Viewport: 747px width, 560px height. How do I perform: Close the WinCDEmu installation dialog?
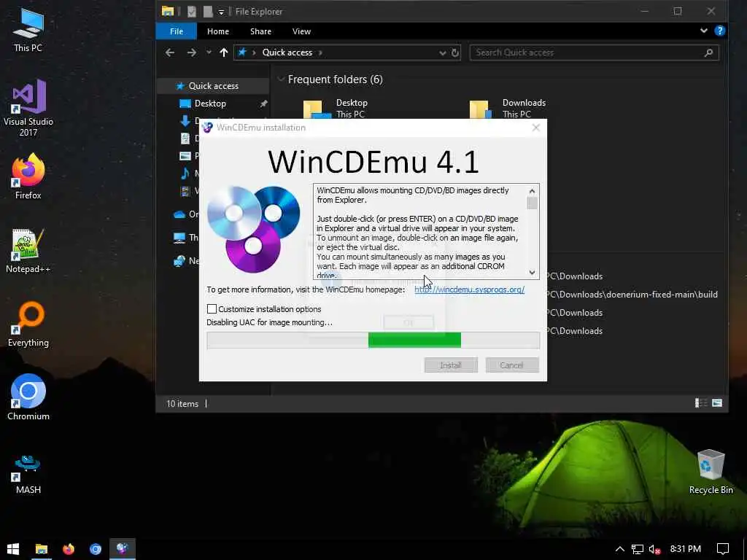(536, 128)
